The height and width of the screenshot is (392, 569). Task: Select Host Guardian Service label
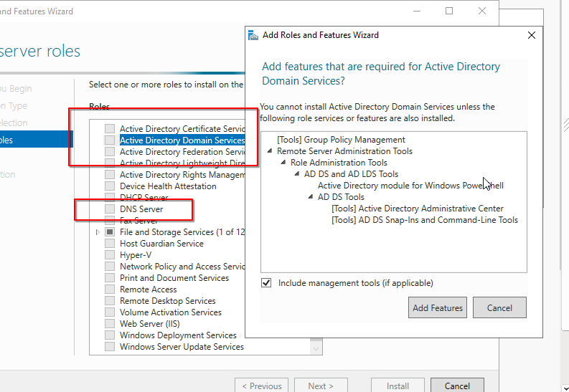pos(161,244)
